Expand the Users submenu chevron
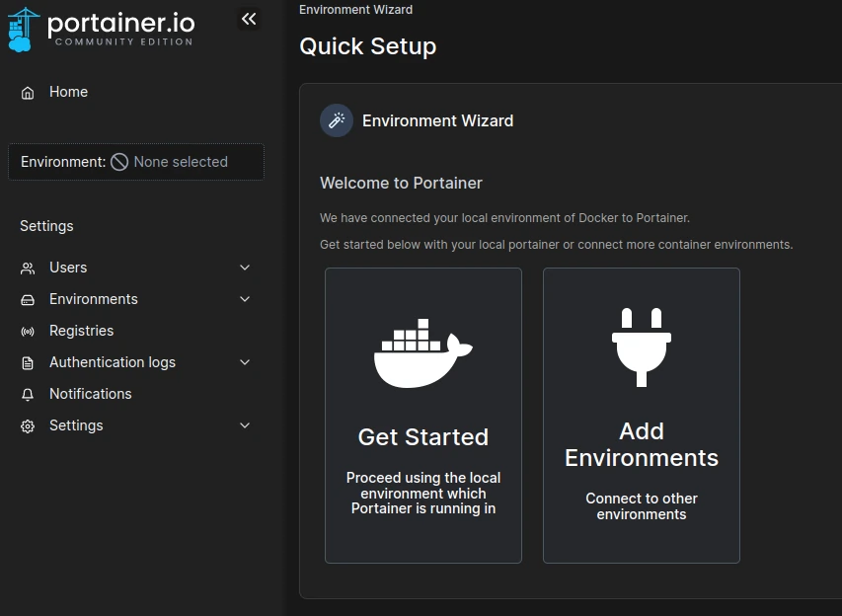Viewport: 842px width, 616px height. click(x=245, y=268)
